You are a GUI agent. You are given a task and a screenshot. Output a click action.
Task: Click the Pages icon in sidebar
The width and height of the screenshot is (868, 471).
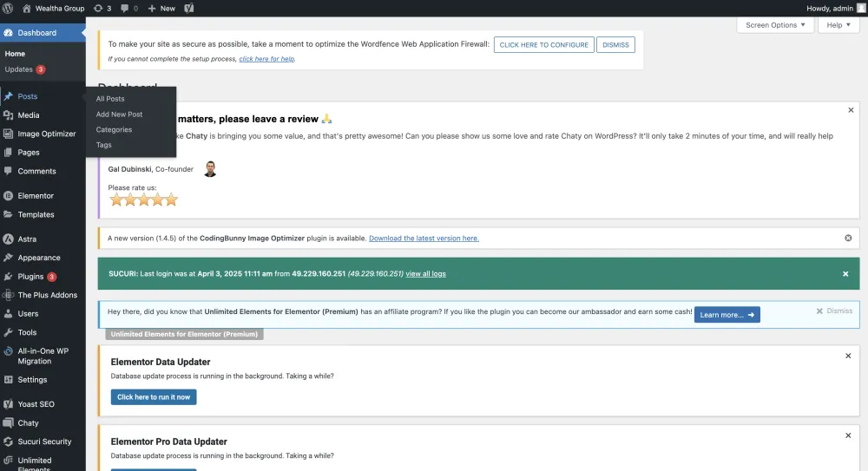click(x=9, y=152)
